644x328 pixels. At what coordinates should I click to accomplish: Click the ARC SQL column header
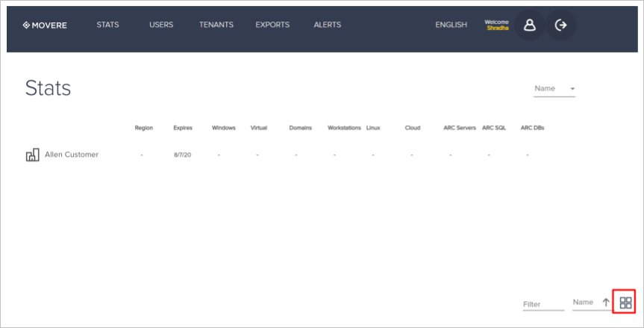494,128
